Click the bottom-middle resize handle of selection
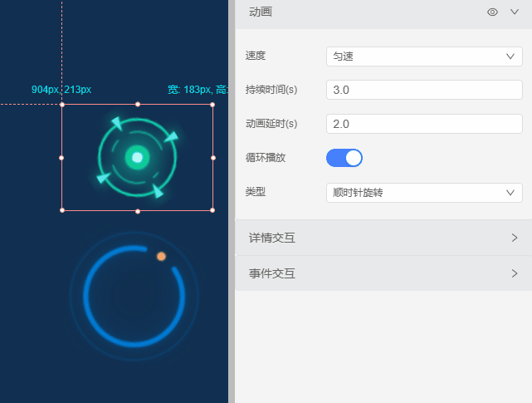This screenshot has width=532, height=403. click(138, 211)
